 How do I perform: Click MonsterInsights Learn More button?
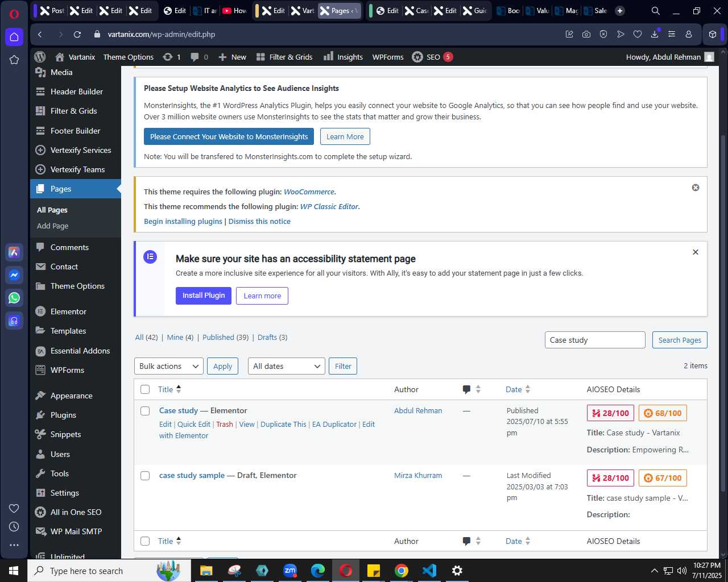click(345, 136)
